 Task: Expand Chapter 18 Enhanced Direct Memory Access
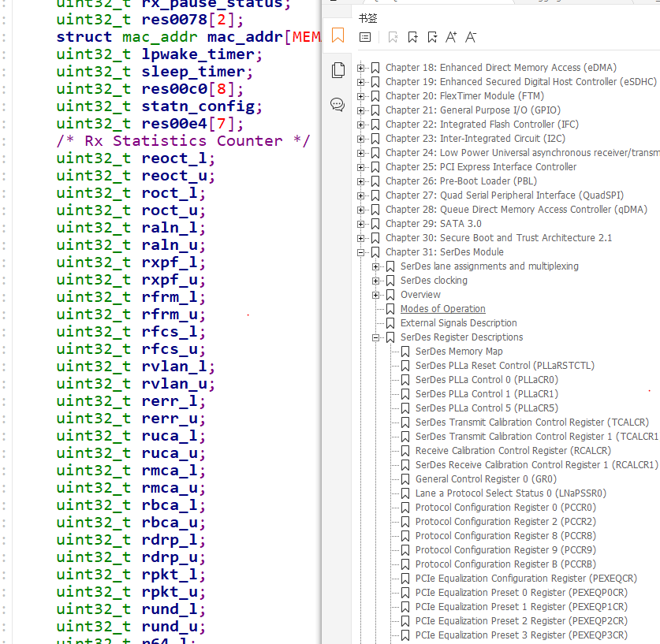pos(362,67)
